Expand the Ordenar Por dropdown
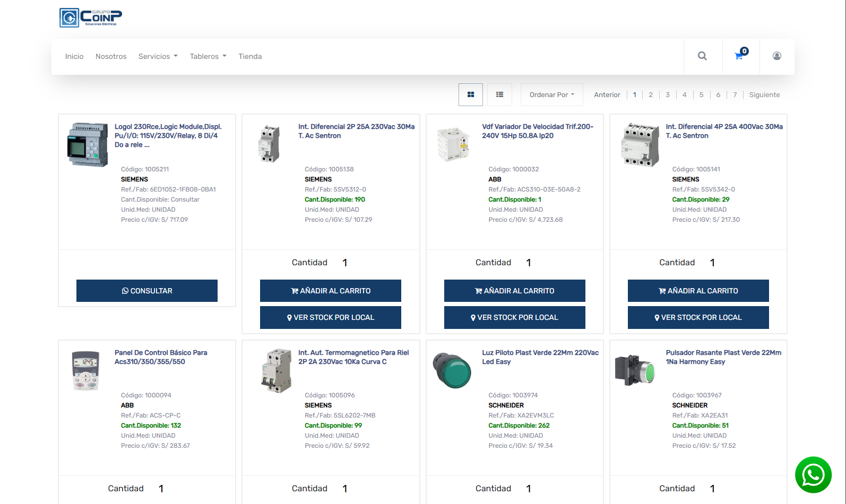 [551, 95]
